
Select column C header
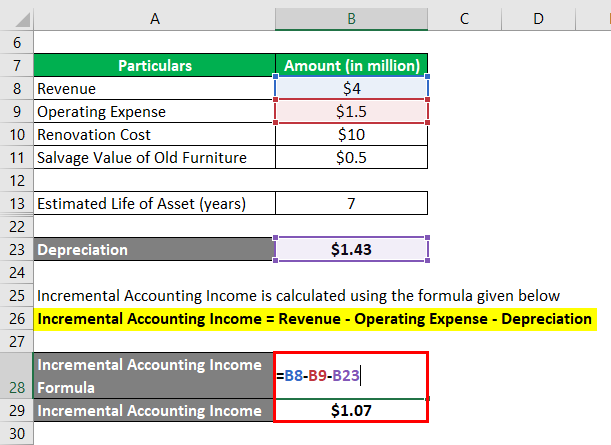tap(464, 18)
